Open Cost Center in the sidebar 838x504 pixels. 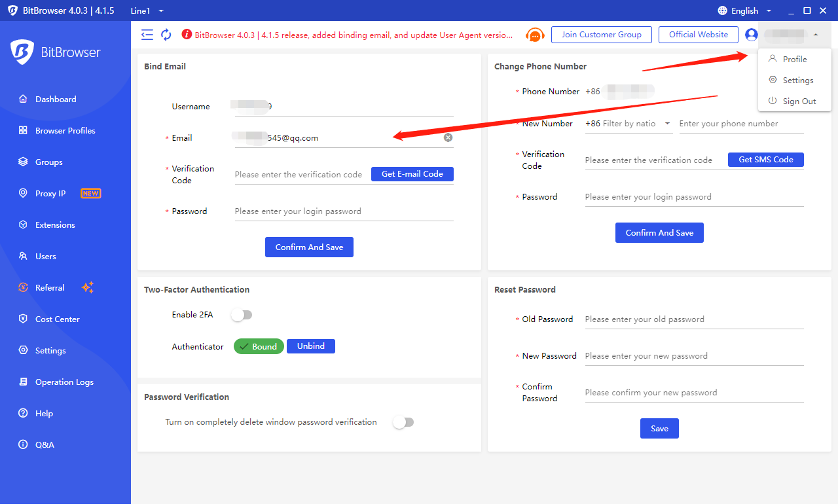coord(65,319)
